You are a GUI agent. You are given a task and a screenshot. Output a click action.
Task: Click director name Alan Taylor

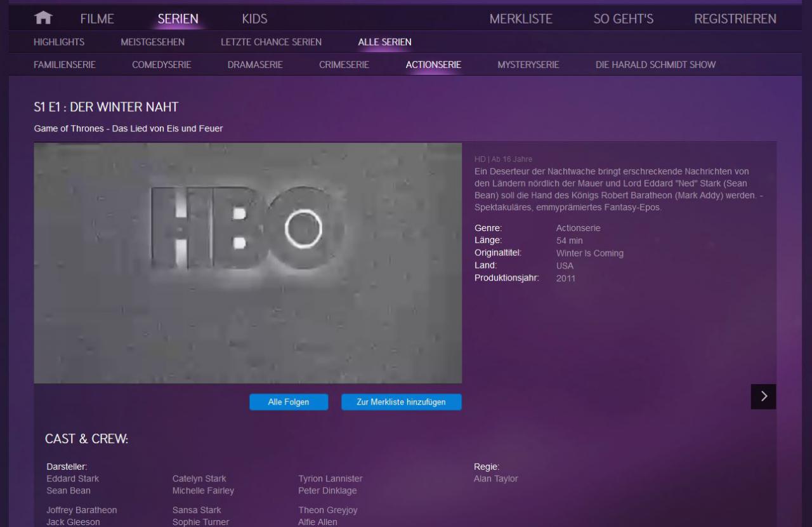496,479
